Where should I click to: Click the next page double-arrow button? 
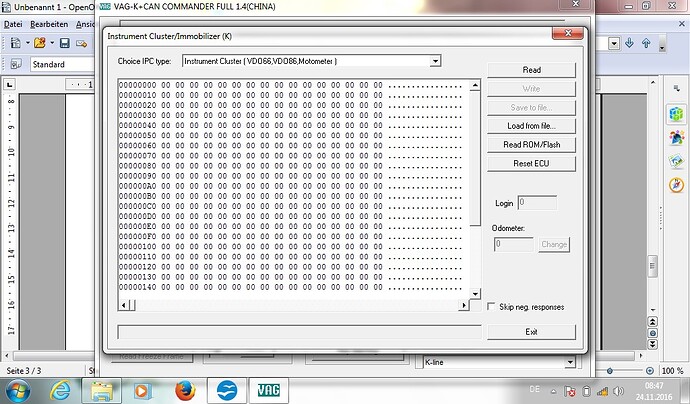(x=653, y=344)
